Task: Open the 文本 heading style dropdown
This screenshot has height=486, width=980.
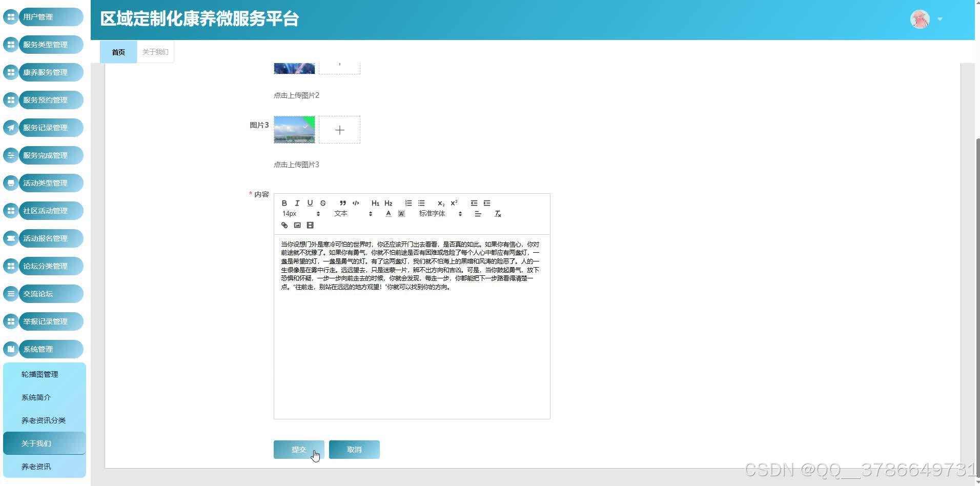Action: (x=353, y=214)
